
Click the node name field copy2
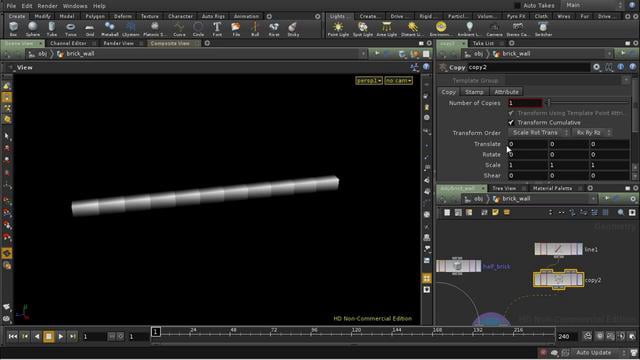coord(529,67)
